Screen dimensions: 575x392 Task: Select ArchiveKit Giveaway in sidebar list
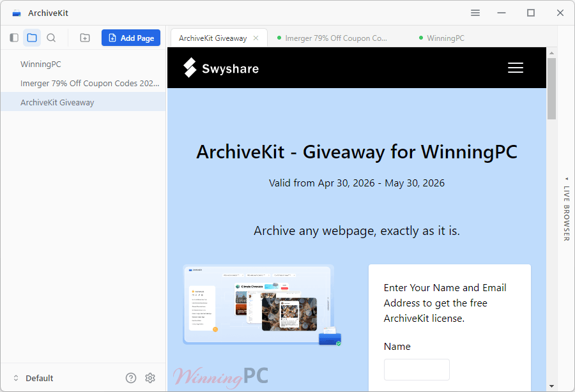[83, 102]
